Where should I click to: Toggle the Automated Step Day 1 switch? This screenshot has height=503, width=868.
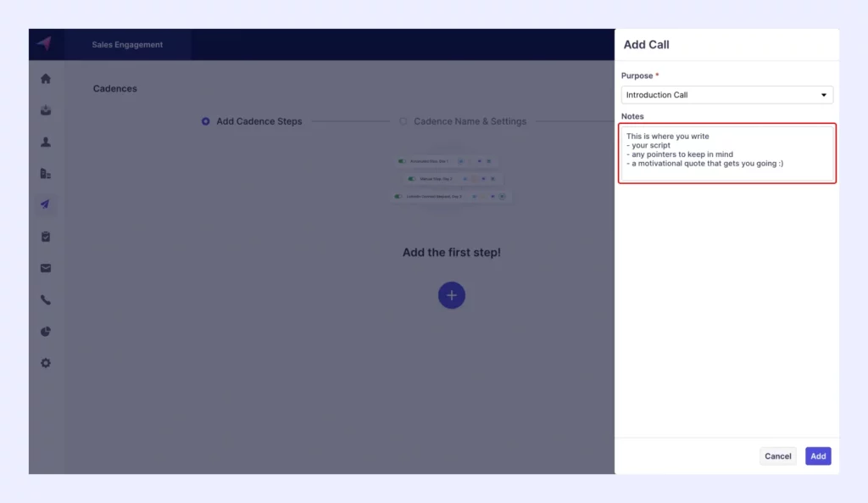pos(403,160)
